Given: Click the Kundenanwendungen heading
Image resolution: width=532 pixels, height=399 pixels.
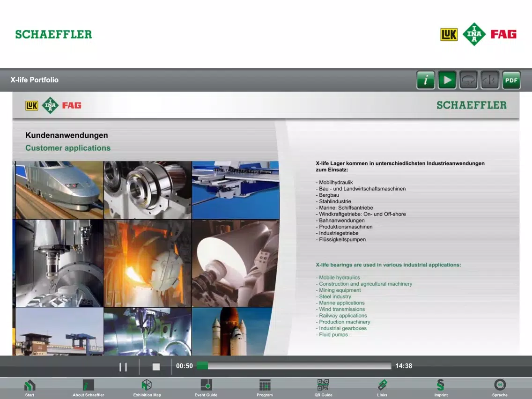Looking at the screenshot, I should 66,135.
